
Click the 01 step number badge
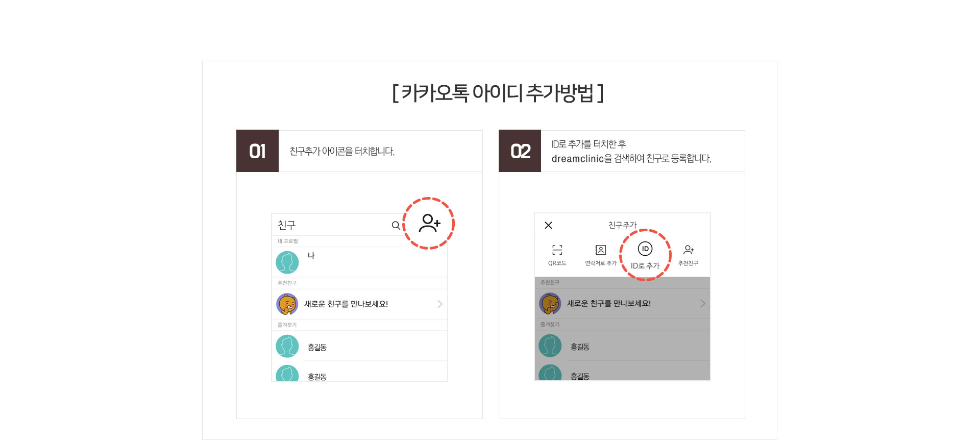[x=257, y=151]
